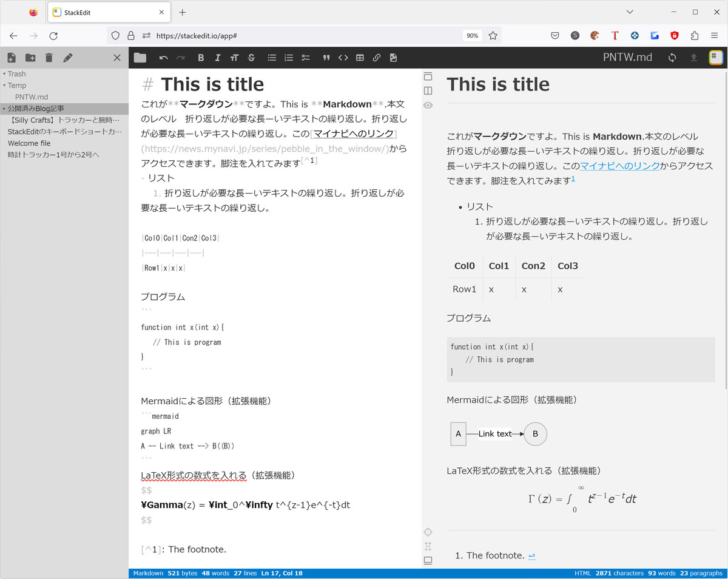
Task: Insert an unordered bullet list
Action: point(272,58)
